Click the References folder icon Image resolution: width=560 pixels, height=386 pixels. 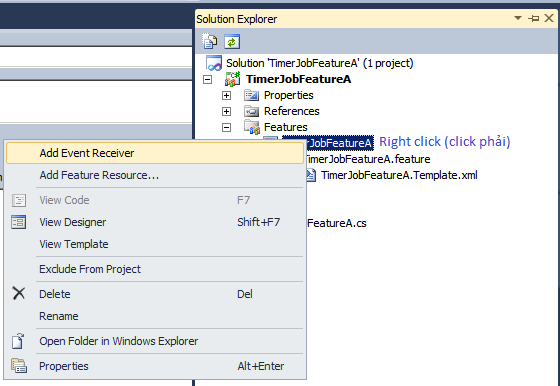251,111
